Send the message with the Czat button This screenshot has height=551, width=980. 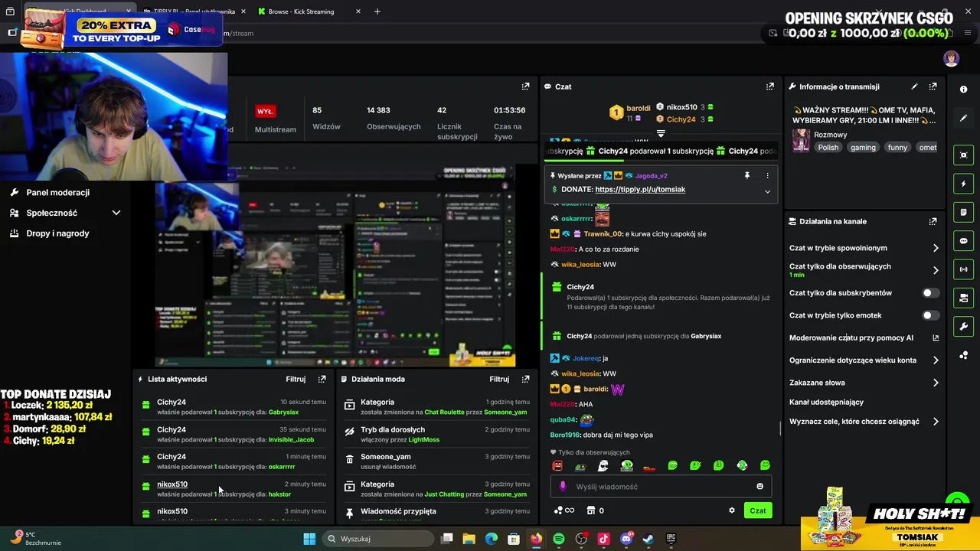tap(757, 510)
